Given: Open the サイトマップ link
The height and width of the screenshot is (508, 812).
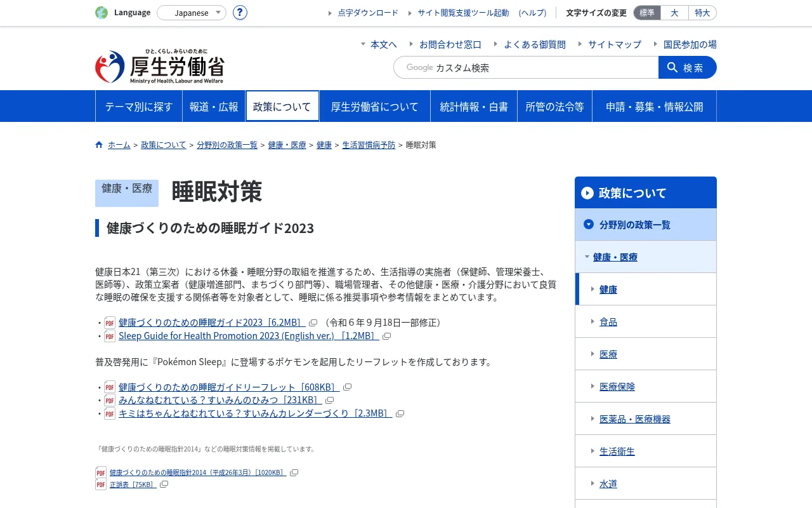Looking at the screenshot, I should tap(615, 44).
